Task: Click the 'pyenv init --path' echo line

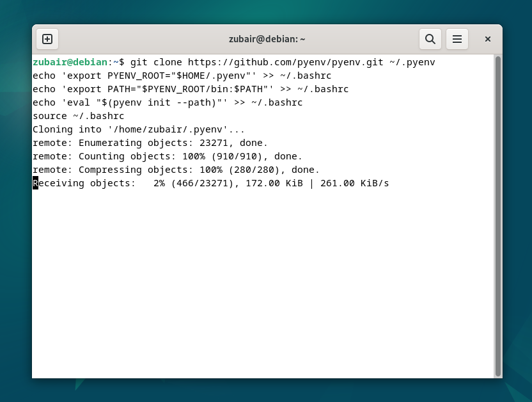Action: (168, 102)
